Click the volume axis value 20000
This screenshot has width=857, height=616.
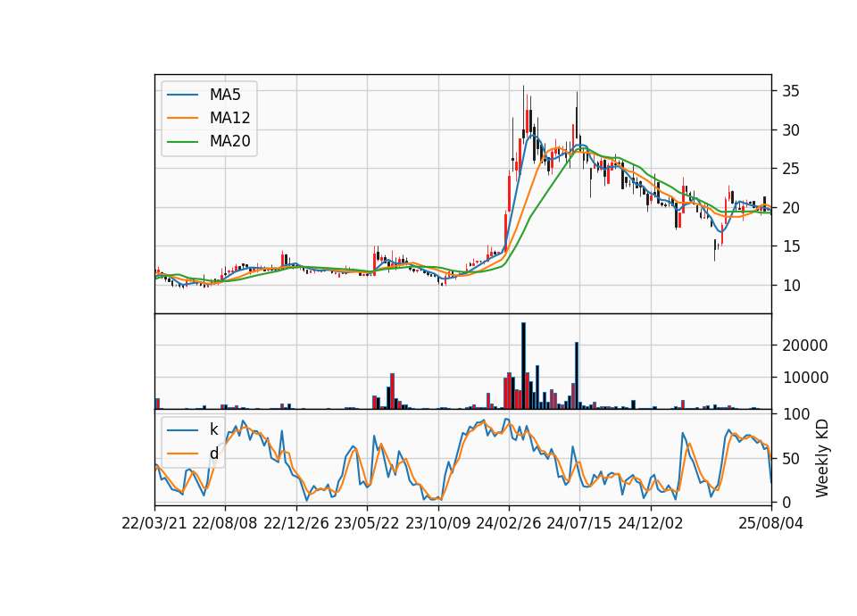(804, 345)
